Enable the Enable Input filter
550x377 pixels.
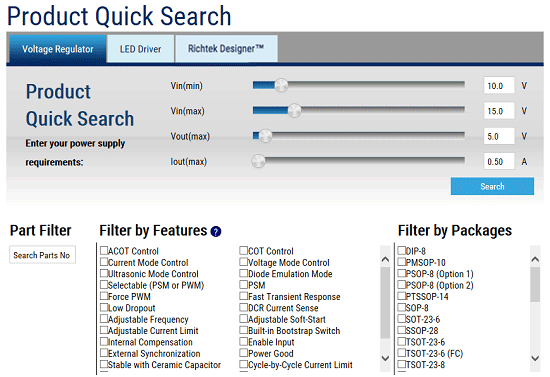243,341
